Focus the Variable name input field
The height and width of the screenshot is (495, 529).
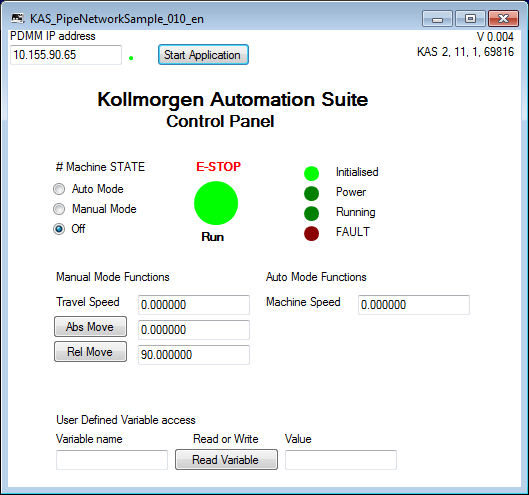tap(112, 460)
